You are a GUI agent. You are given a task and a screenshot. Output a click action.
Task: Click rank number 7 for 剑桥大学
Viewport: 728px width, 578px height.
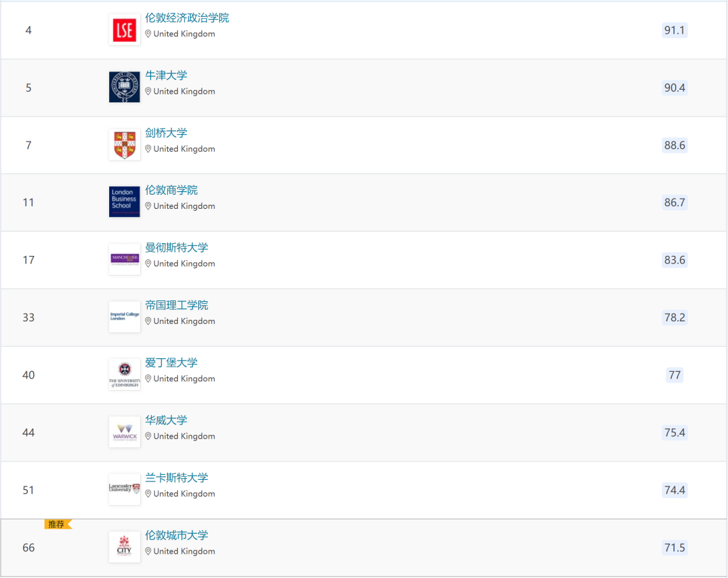pos(28,146)
